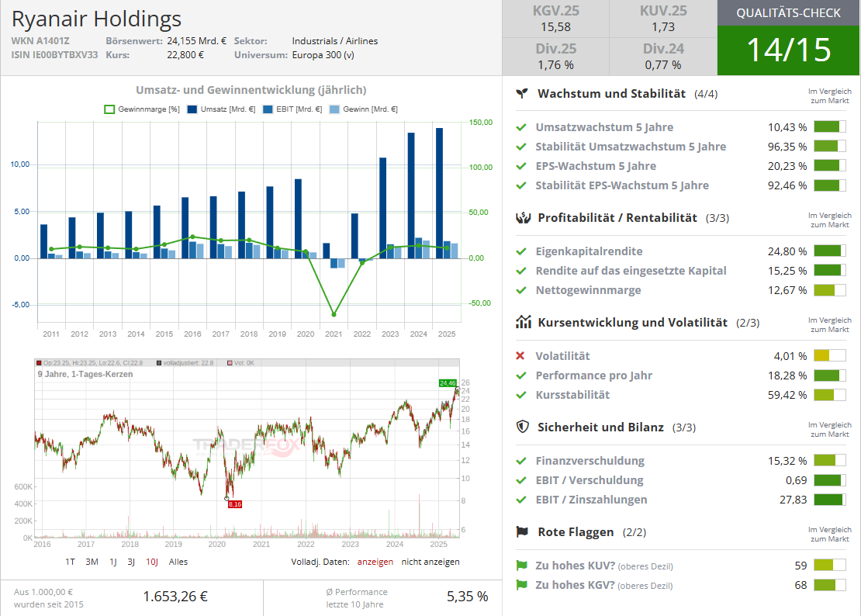
Task: Click nicht anzeigen for adjusted data
Action: click(x=430, y=562)
